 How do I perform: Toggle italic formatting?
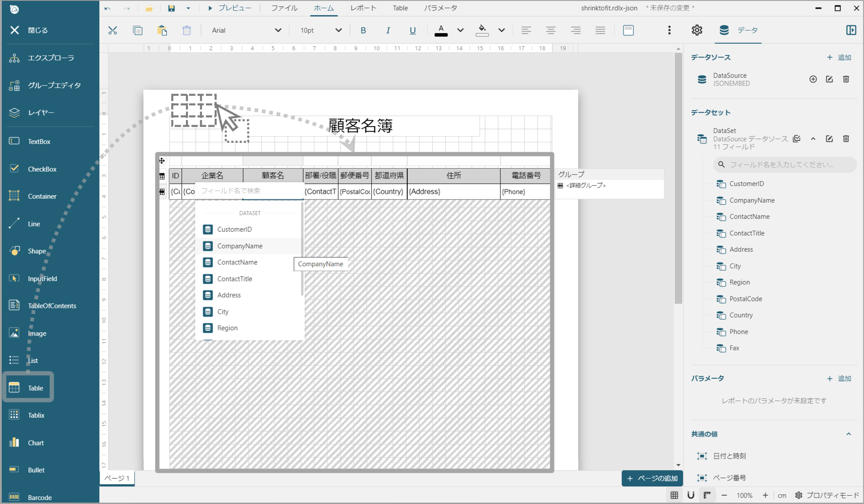388,30
